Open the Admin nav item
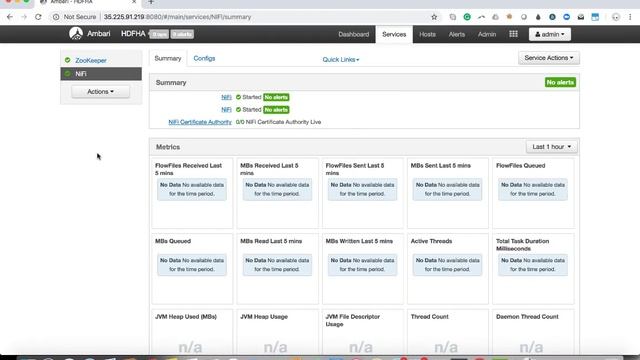The width and height of the screenshot is (640, 360). click(x=487, y=34)
